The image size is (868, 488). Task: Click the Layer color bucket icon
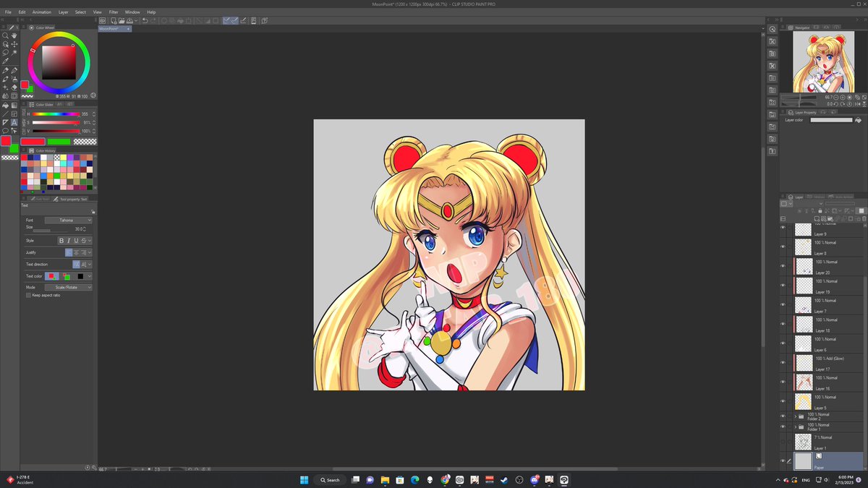click(x=859, y=120)
